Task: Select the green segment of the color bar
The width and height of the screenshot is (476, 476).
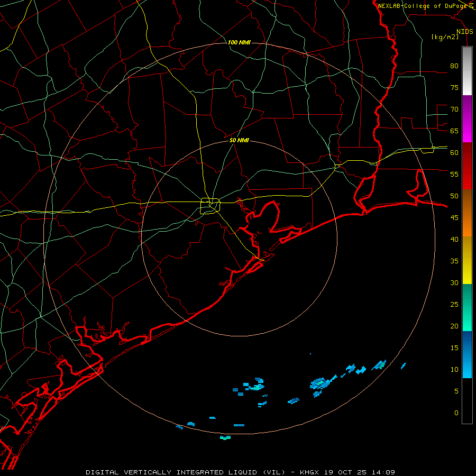Action: 467,307
